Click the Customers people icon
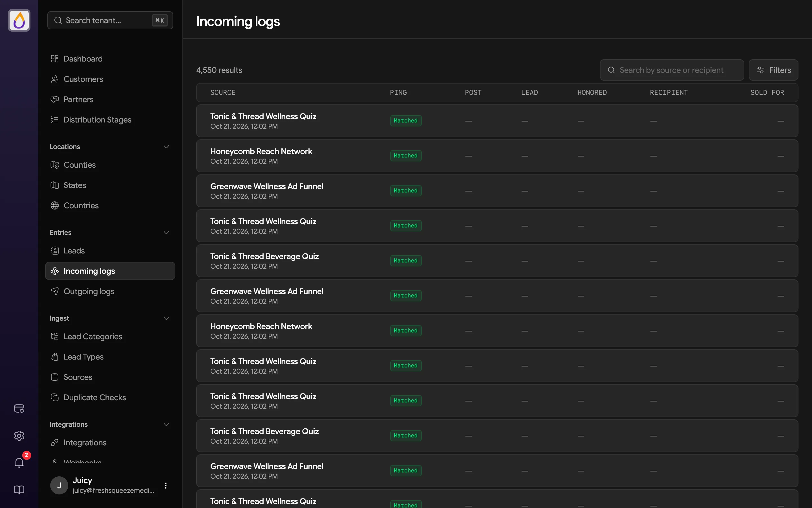This screenshot has height=508, width=812. click(x=55, y=79)
